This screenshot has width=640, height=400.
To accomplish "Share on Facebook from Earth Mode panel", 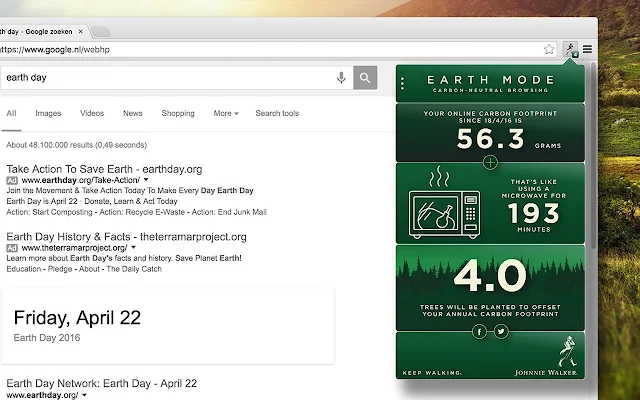I will [479, 331].
